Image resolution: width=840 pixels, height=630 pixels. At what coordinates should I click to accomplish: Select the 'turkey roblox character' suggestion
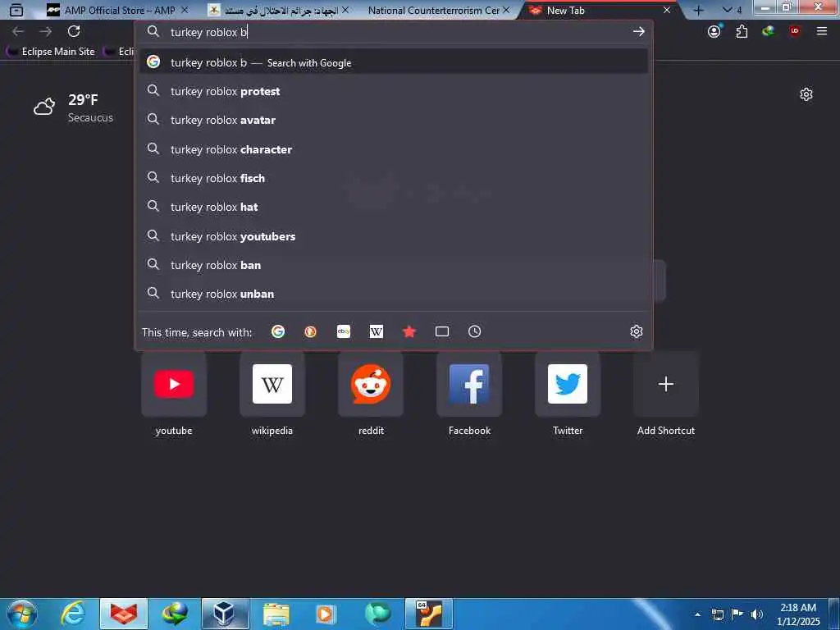(x=394, y=149)
